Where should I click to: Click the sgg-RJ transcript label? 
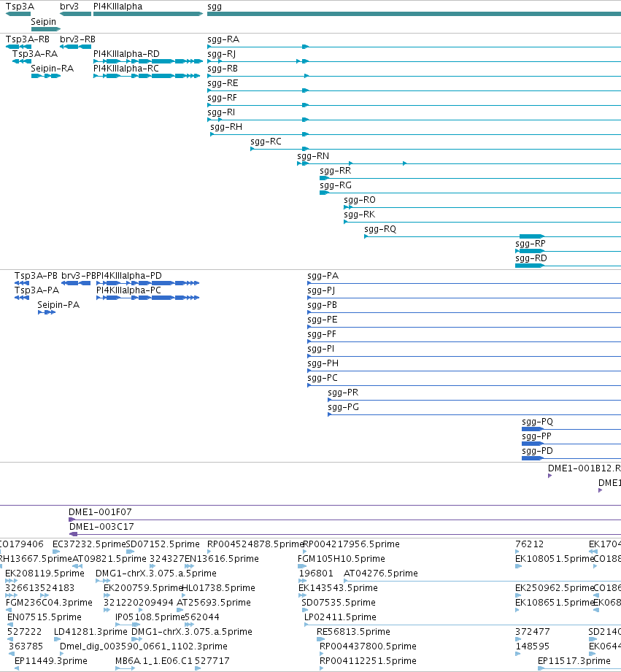[222, 53]
